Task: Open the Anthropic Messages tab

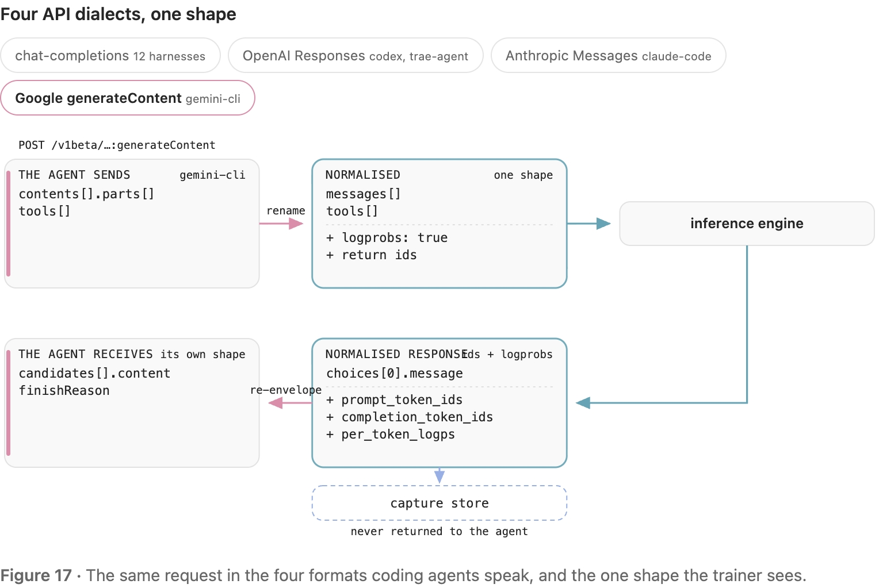Action: pos(608,56)
